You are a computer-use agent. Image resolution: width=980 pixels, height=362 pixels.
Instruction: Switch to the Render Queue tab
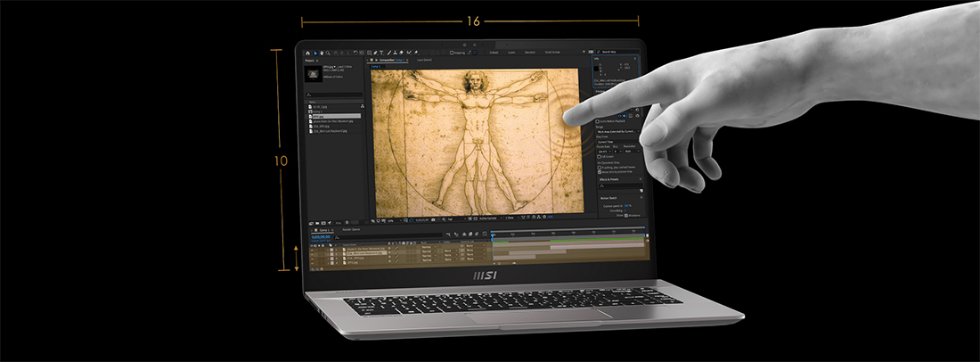click(x=351, y=229)
